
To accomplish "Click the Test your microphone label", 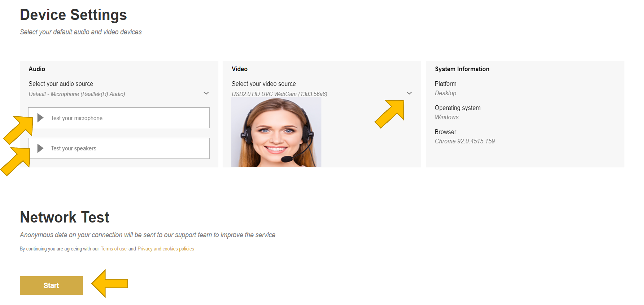I will (x=77, y=118).
